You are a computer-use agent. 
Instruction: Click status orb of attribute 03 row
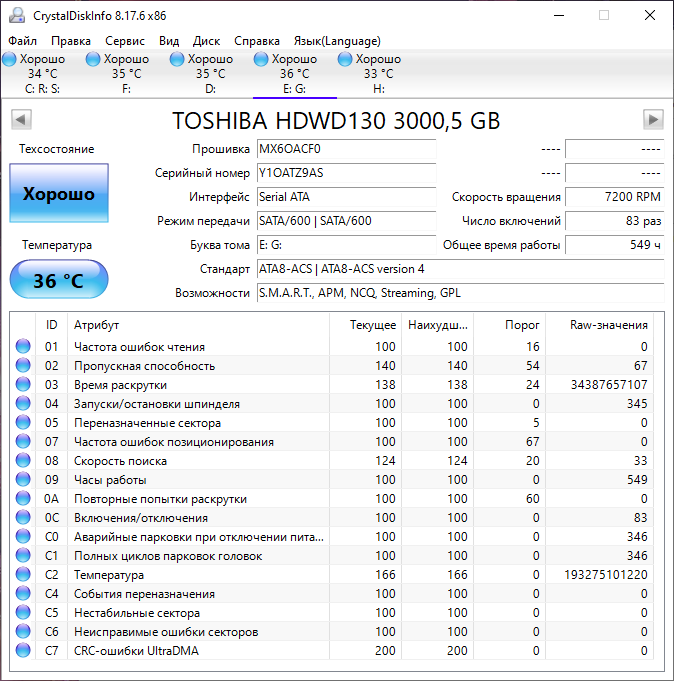[23, 384]
